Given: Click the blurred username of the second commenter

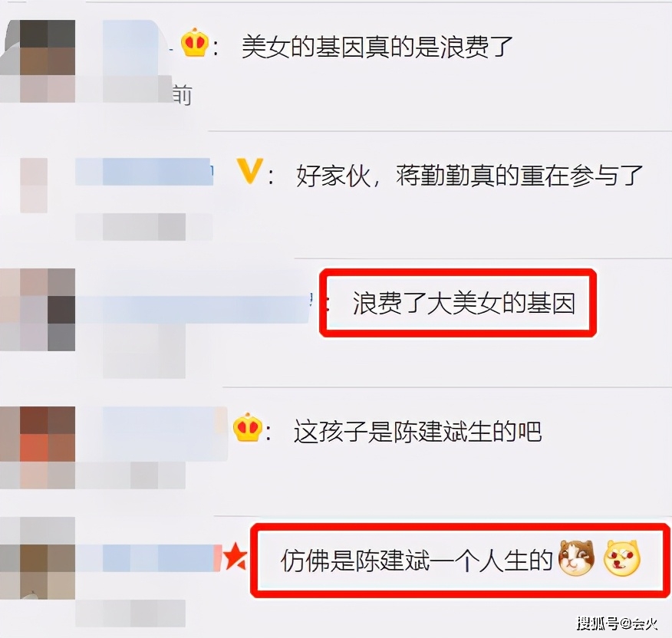Looking at the screenshot, I should [144, 172].
